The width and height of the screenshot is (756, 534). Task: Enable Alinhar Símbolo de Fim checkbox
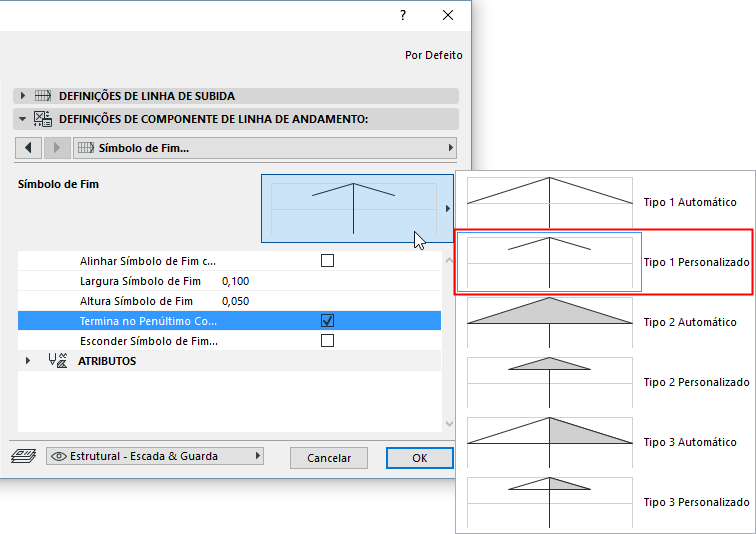327,261
